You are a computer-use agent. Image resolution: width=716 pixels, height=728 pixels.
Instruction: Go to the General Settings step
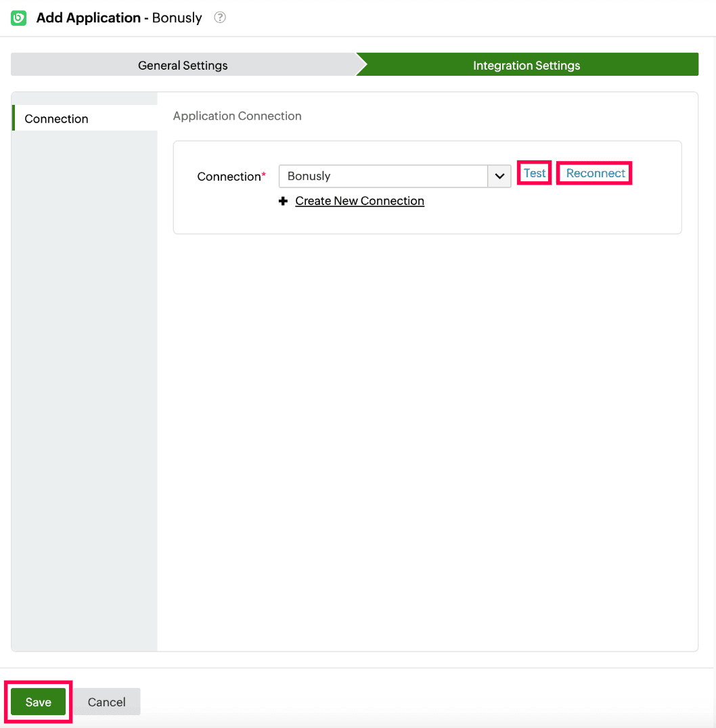183,65
